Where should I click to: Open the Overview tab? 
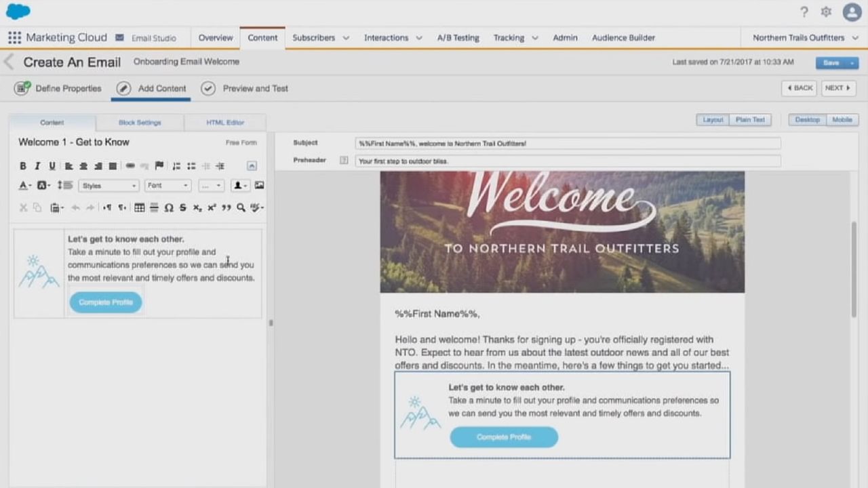(216, 38)
